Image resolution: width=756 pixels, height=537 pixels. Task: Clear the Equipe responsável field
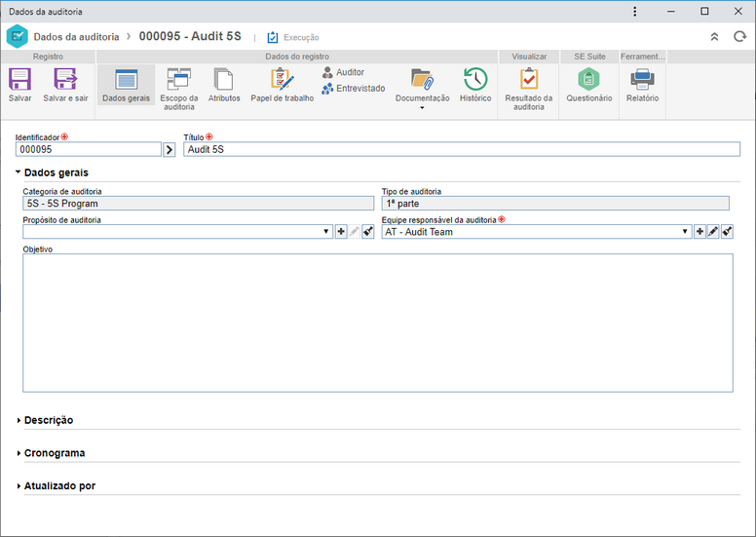pos(727,232)
